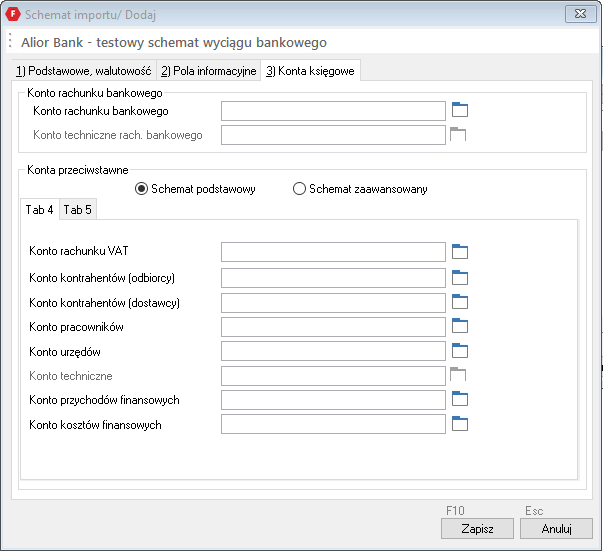Click the dotted grip handle beside title
Image resolution: width=603 pixels, height=551 pixels.
pyautogui.click(x=10, y=41)
